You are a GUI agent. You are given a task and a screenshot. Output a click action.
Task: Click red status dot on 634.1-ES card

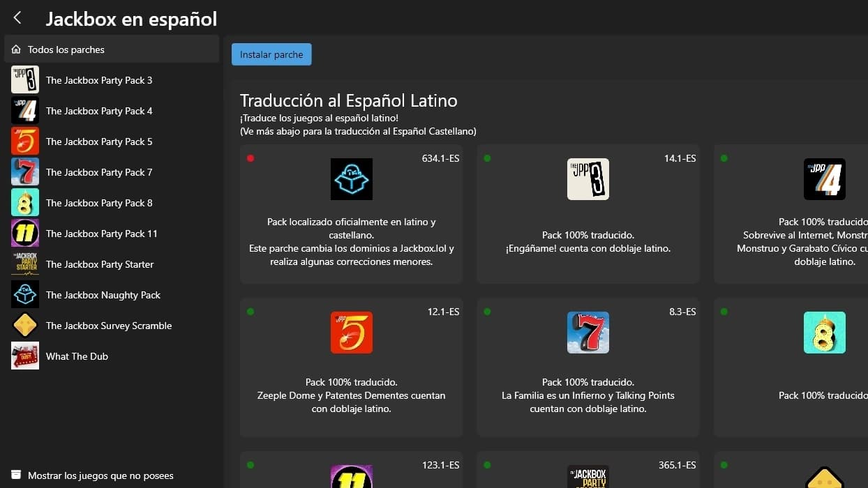pyautogui.click(x=250, y=158)
